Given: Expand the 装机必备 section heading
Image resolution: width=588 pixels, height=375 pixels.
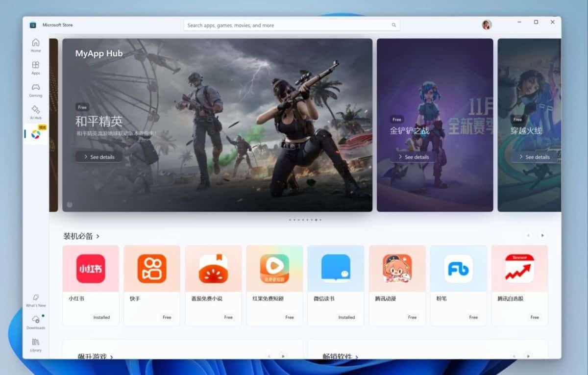Looking at the screenshot, I should pyautogui.click(x=81, y=236).
